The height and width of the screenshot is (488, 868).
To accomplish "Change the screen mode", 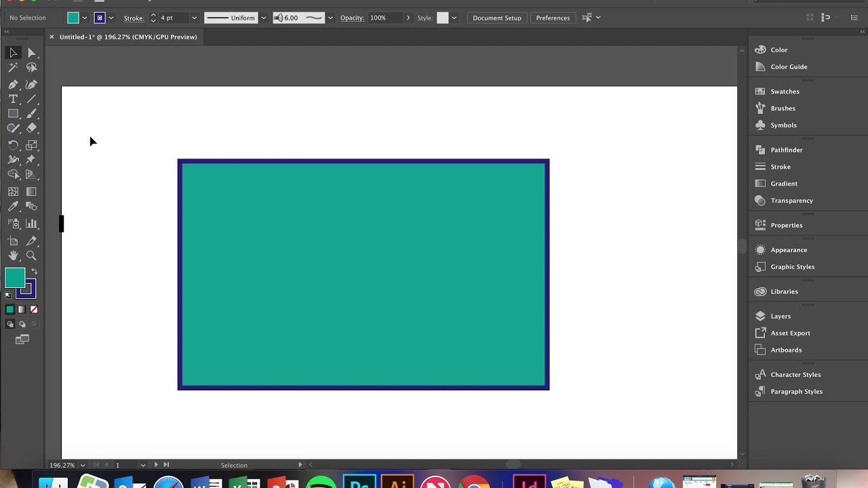I will [22, 339].
